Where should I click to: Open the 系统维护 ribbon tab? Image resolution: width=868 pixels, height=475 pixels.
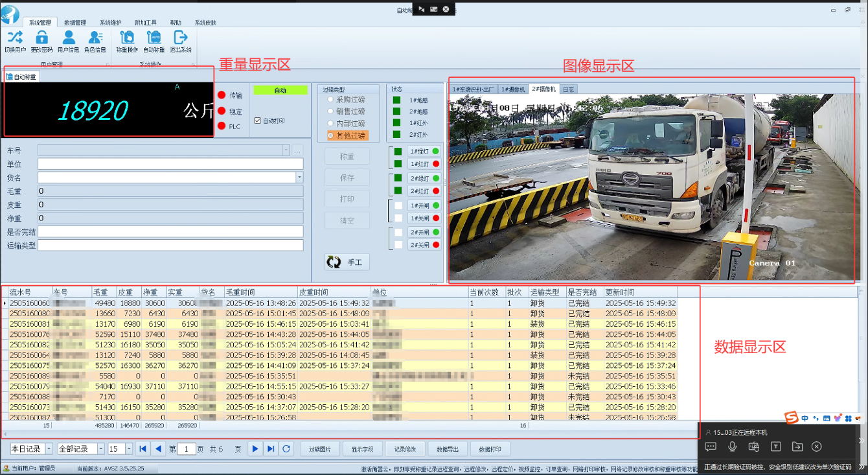[x=111, y=23]
